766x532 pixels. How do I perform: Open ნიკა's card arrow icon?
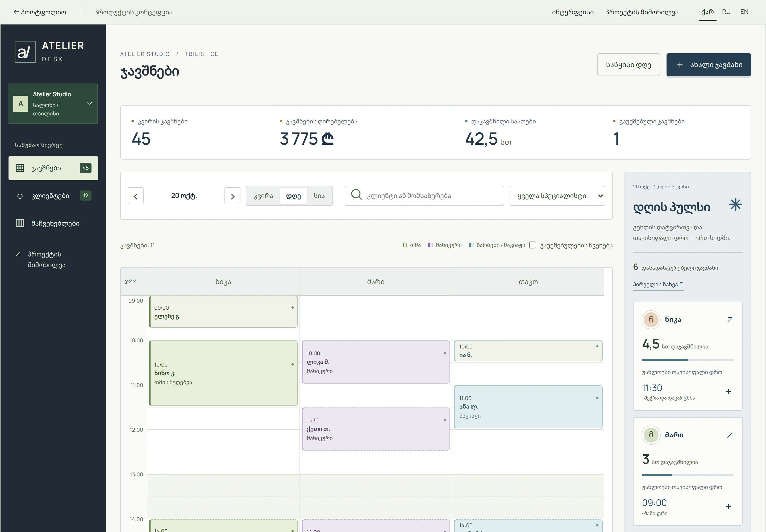730,320
